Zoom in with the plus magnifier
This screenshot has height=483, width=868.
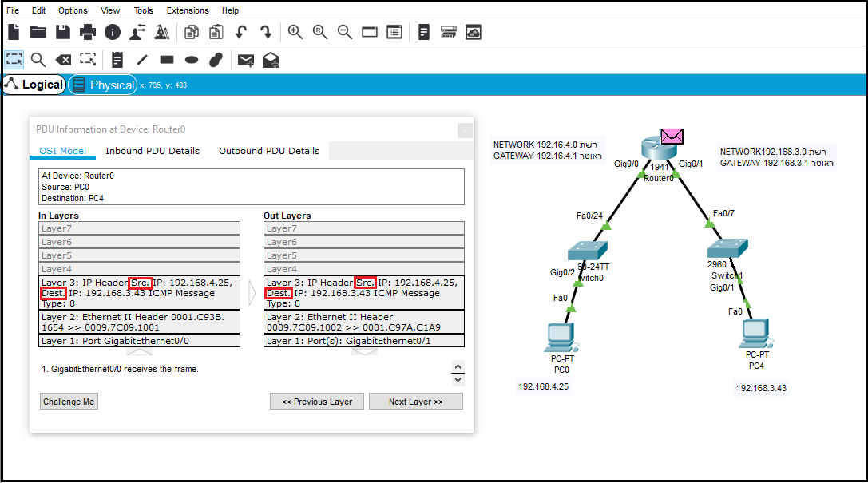[295, 32]
